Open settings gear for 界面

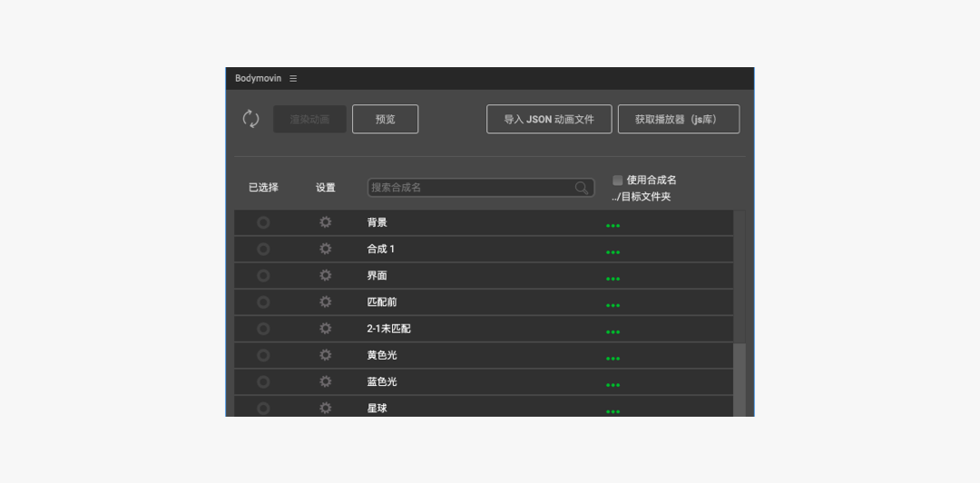[325, 275]
